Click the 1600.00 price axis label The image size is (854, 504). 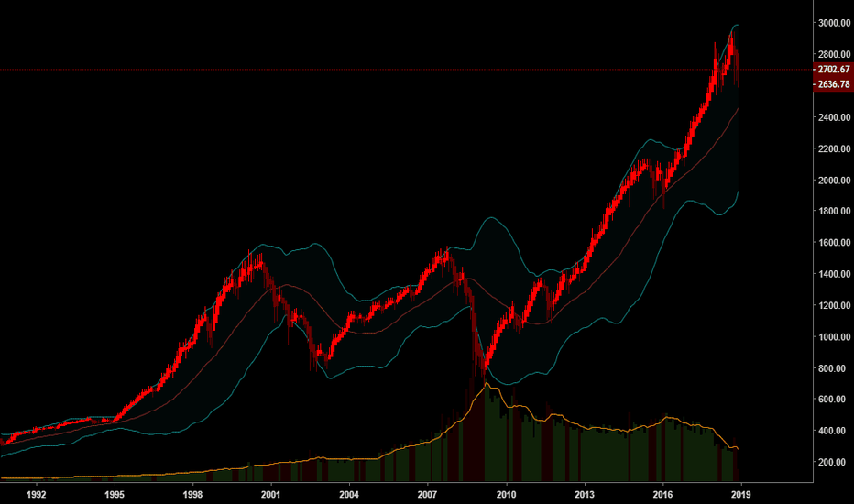point(834,243)
